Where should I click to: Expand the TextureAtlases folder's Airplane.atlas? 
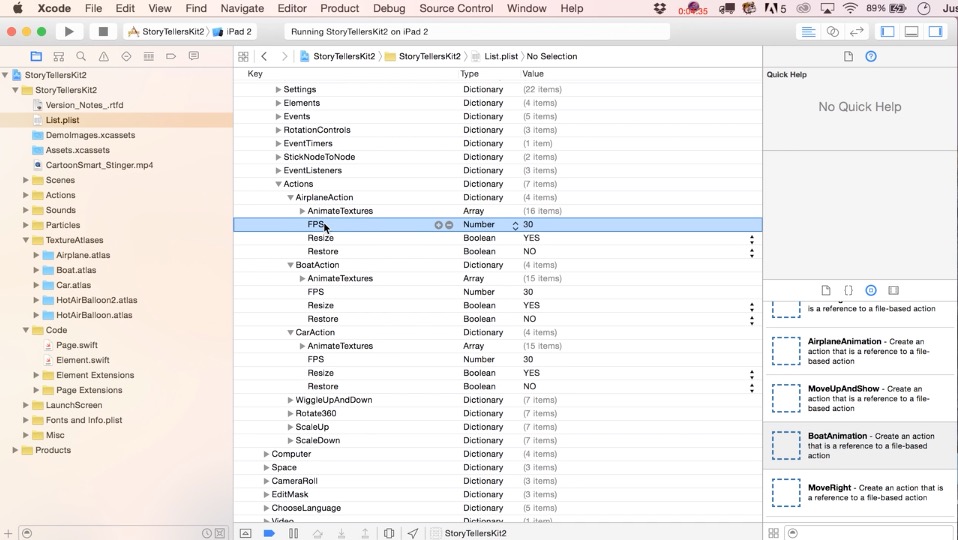click(37, 255)
